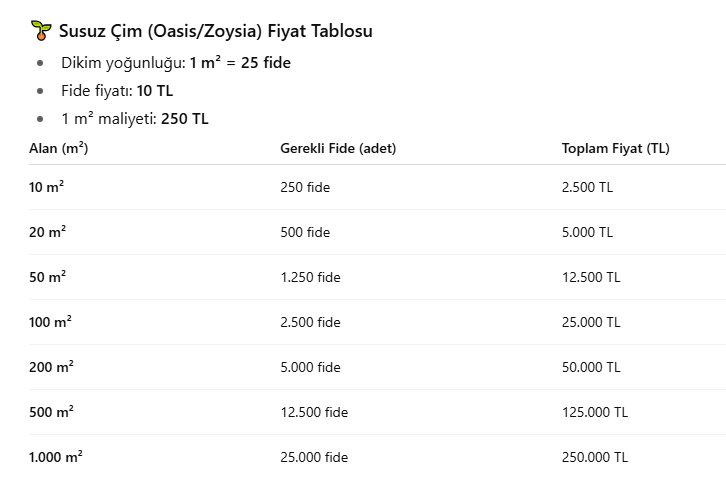Select the 20 m² row label

[x=47, y=232]
